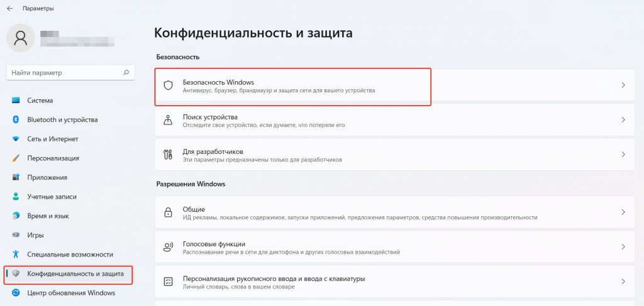The image size is (644, 306).
Task: Open Время и язык in the sidebar
Action: [69, 216]
